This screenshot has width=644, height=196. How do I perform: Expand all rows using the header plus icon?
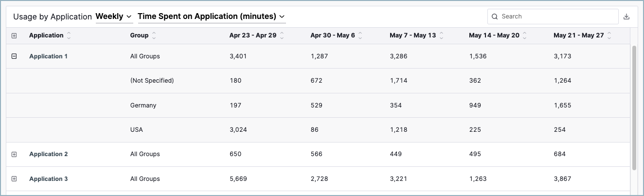coord(14,36)
